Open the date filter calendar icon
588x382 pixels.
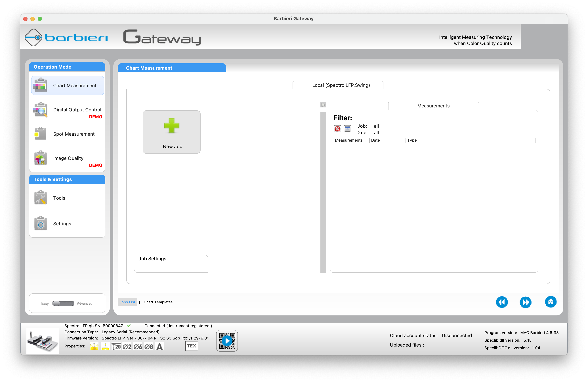click(x=347, y=129)
